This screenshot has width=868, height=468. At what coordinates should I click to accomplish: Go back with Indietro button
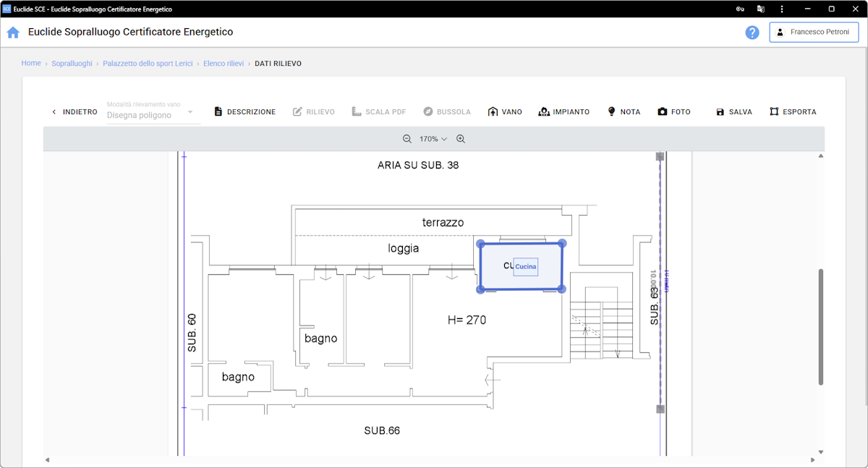pyautogui.click(x=74, y=112)
